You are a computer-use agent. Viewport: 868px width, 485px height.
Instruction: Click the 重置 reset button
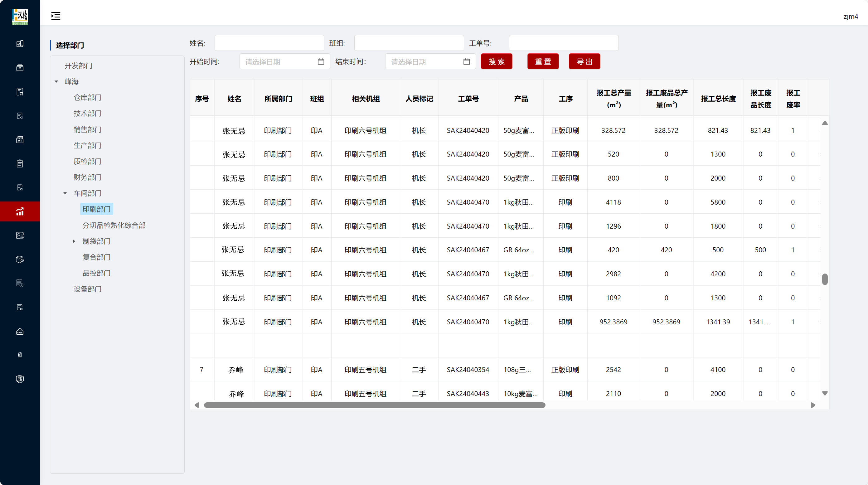[543, 61]
